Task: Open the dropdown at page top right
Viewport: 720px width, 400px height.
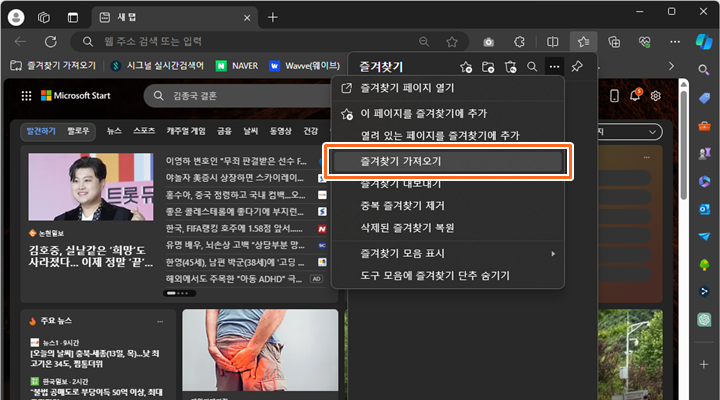Action: pyautogui.click(x=629, y=132)
